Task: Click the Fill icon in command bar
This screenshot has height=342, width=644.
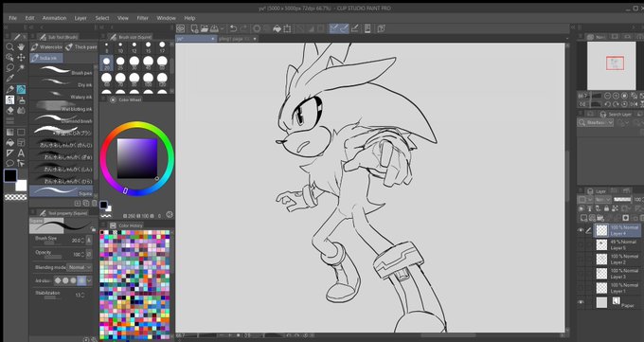Action: pos(277,28)
